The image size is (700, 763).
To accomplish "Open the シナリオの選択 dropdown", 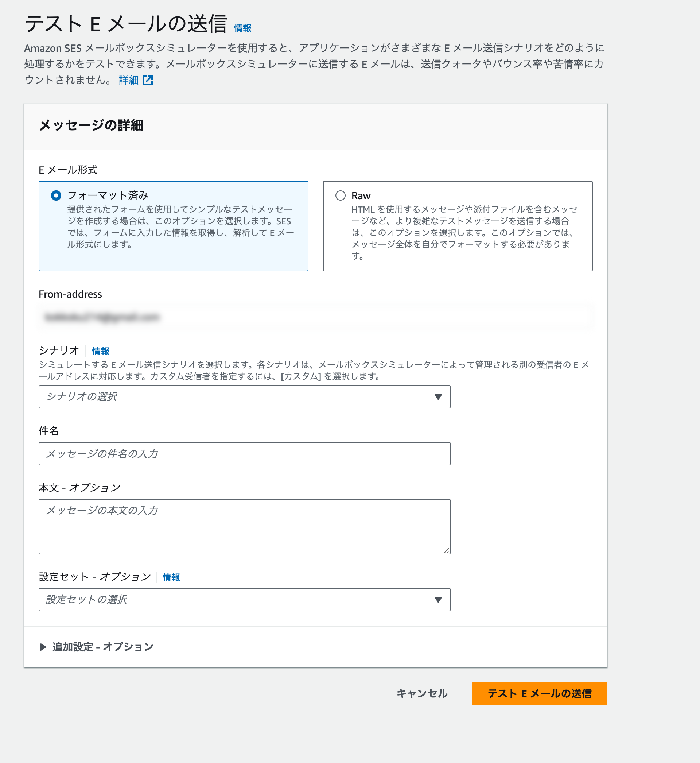I will click(244, 397).
